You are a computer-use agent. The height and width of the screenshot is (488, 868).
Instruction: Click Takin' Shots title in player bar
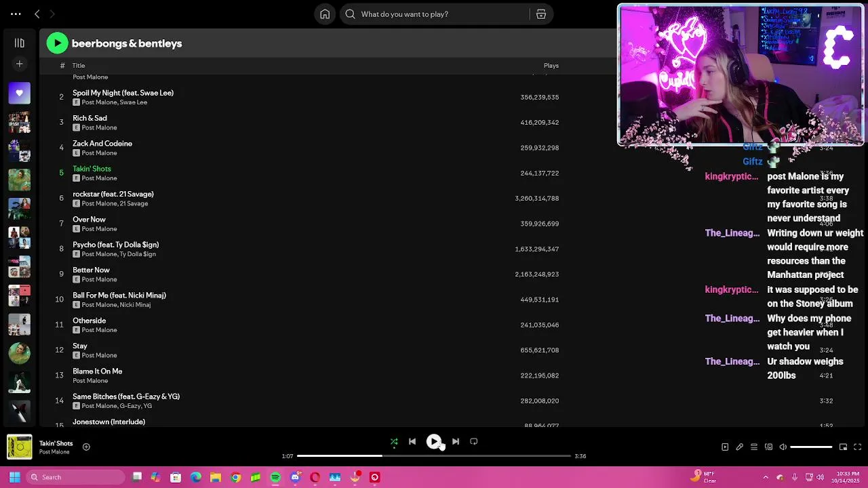(56, 443)
